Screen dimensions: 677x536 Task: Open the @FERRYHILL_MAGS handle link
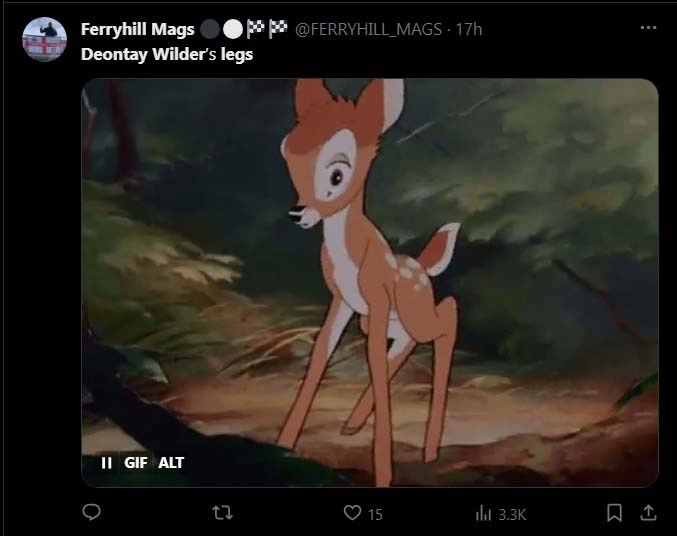368,29
